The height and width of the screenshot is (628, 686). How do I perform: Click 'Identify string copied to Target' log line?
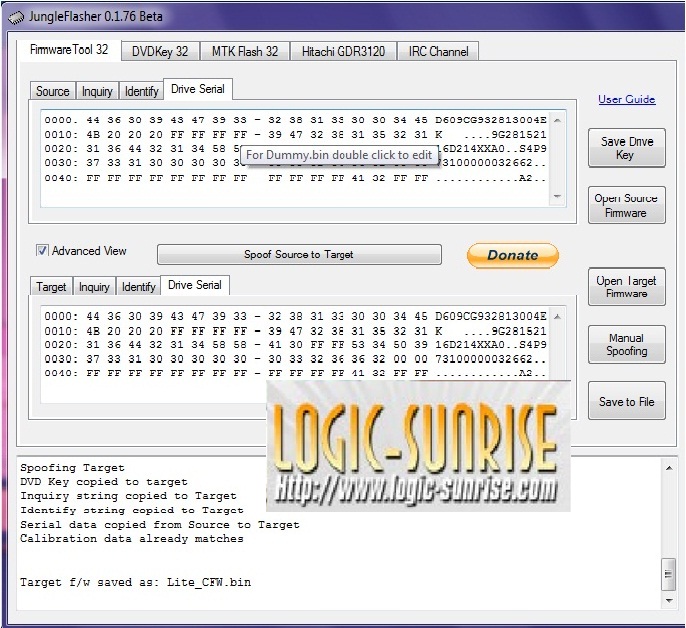pyautogui.click(x=132, y=510)
